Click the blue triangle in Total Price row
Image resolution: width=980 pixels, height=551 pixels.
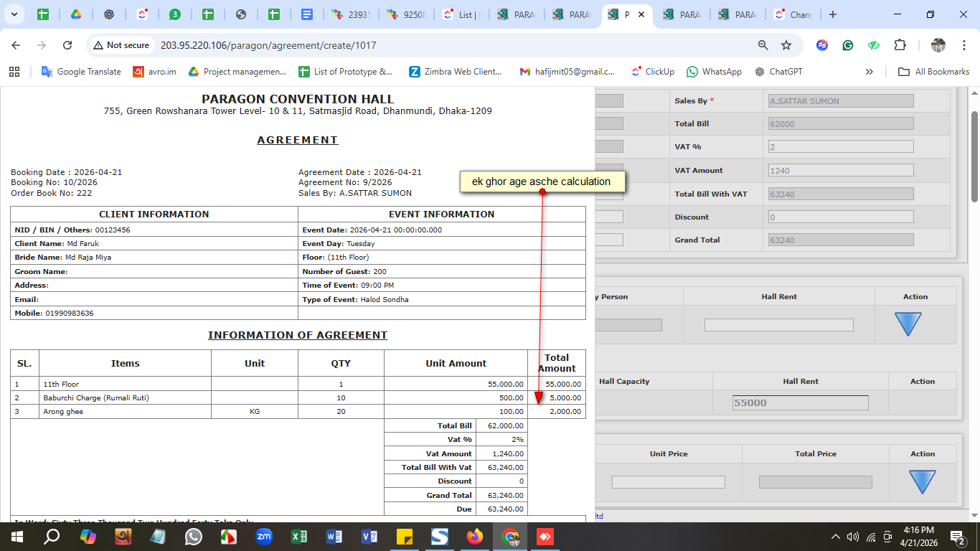pos(922,481)
